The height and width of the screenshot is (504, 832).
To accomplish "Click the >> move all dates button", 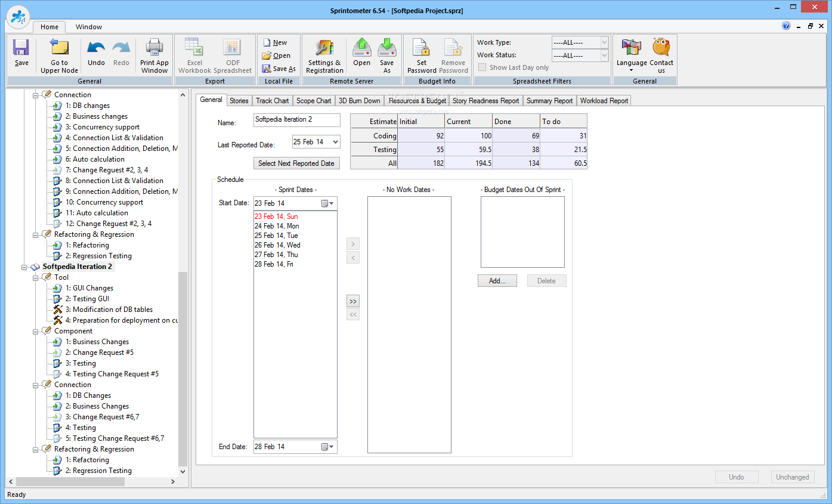I will point(353,301).
